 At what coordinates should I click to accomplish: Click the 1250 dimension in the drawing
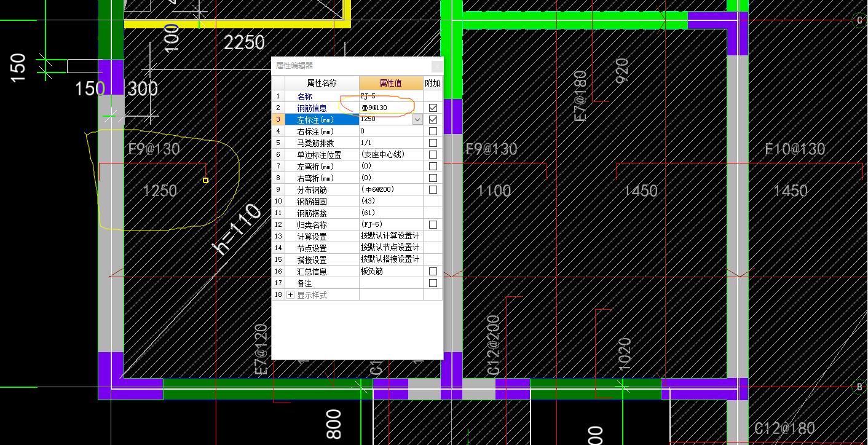click(160, 191)
